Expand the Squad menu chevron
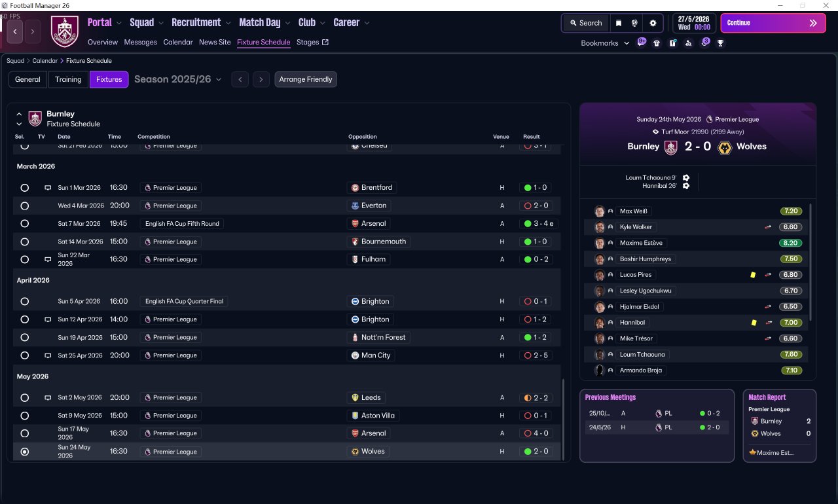Viewport: 838px width, 504px height. (161, 23)
